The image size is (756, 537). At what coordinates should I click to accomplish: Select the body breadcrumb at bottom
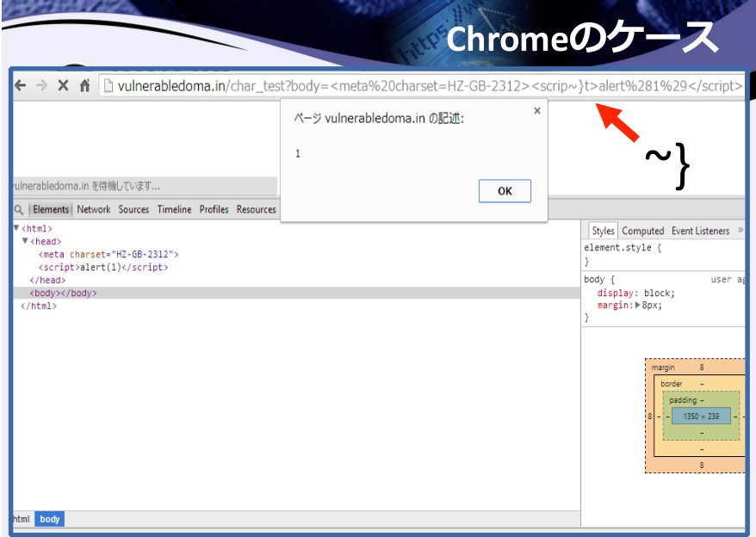point(50,519)
